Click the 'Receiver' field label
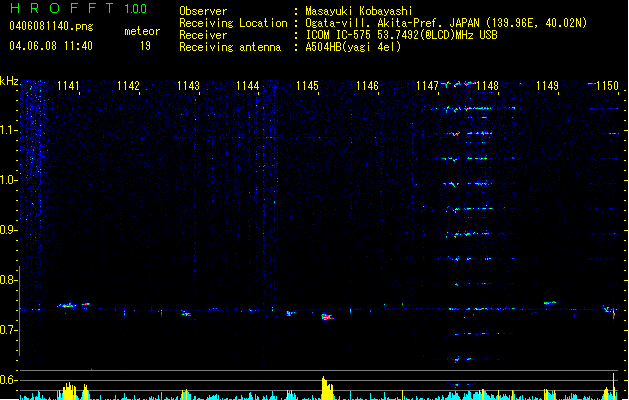The height and width of the screenshot is (400, 629). [203, 35]
